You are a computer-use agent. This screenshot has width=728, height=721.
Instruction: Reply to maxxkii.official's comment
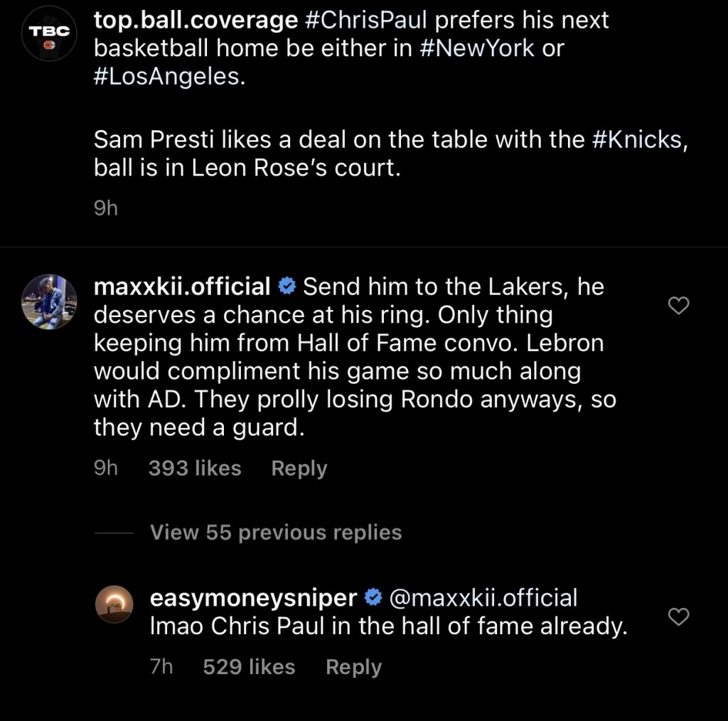[299, 468]
